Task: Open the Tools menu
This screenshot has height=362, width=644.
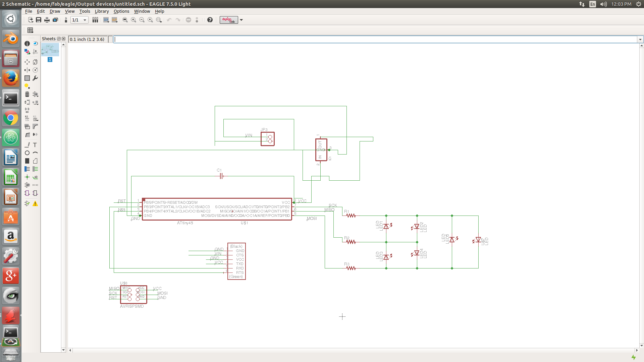Action: (x=85, y=11)
